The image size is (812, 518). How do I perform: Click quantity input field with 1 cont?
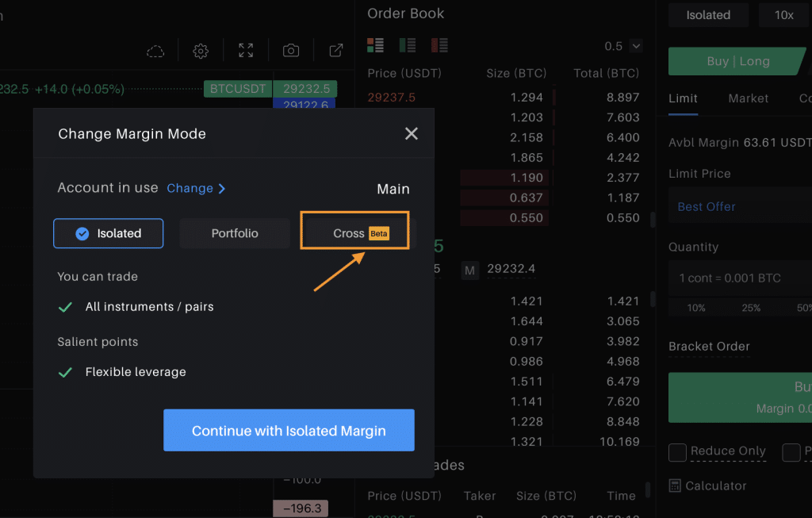coord(741,278)
